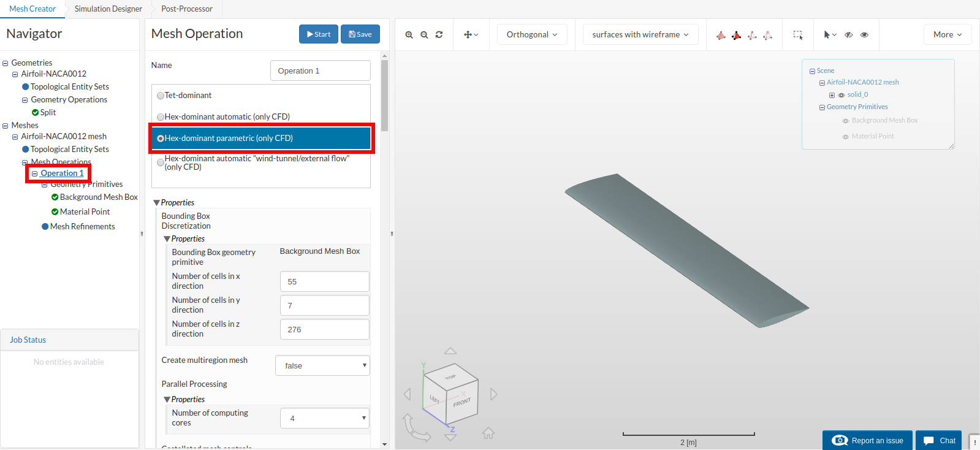
Task: Toggle visibility of Material Point in Scene
Action: coord(845,137)
